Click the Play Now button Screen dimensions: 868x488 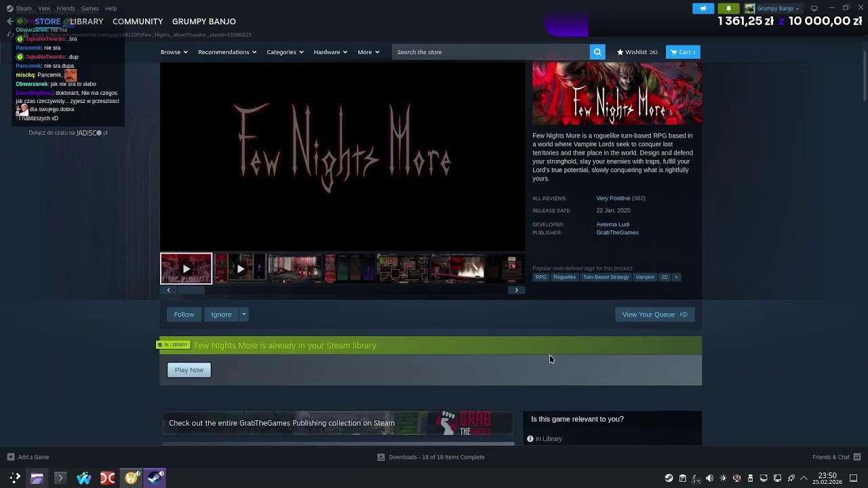[x=189, y=370]
